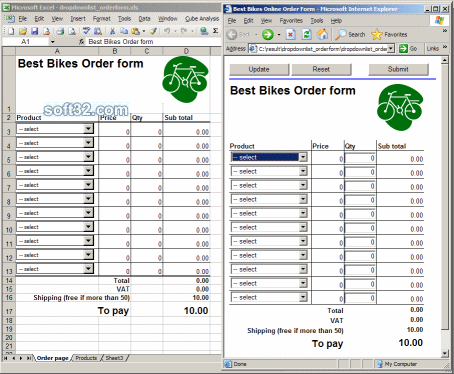Image resolution: width=454 pixels, height=374 pixels.
Task: Click the Research icon in Excel toolbar
Action: click(98, 31)
